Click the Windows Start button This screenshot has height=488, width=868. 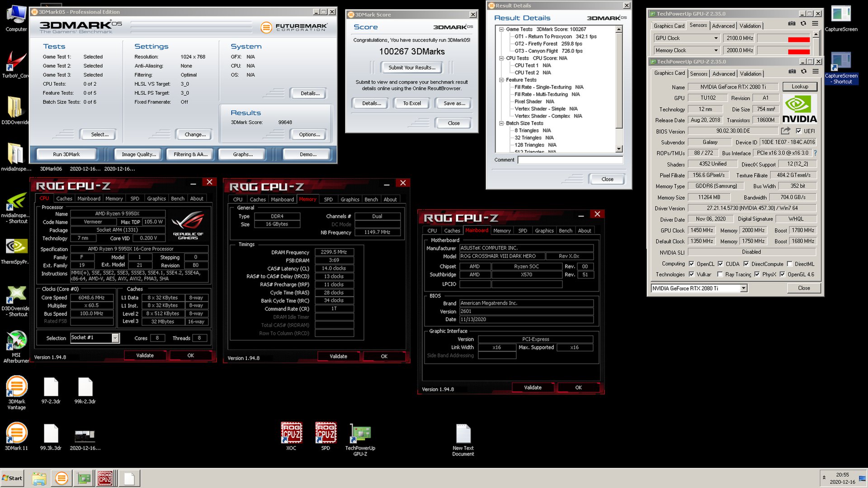tap(12, 478)
